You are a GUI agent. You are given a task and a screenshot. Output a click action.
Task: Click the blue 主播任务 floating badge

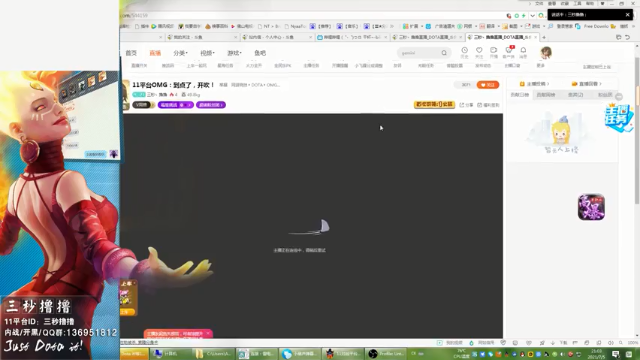pyautogui.click(x=619, y=118)
